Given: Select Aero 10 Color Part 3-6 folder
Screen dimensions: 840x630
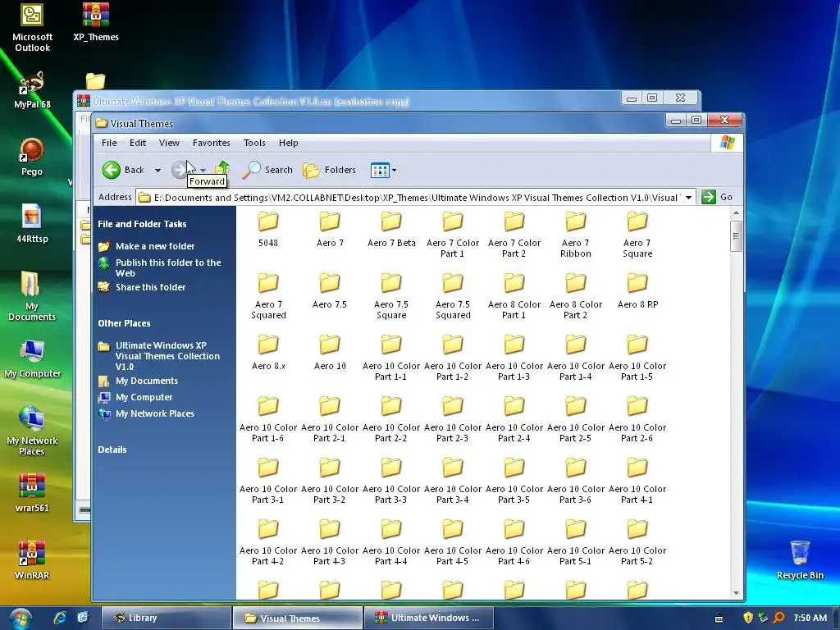Looking at the screenshot, I should [x=576, y=481].
